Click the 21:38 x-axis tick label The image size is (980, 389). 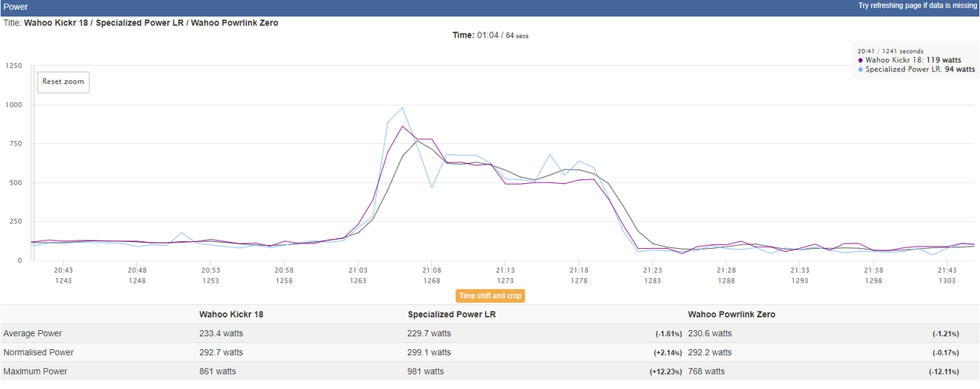tap(873, 270)
